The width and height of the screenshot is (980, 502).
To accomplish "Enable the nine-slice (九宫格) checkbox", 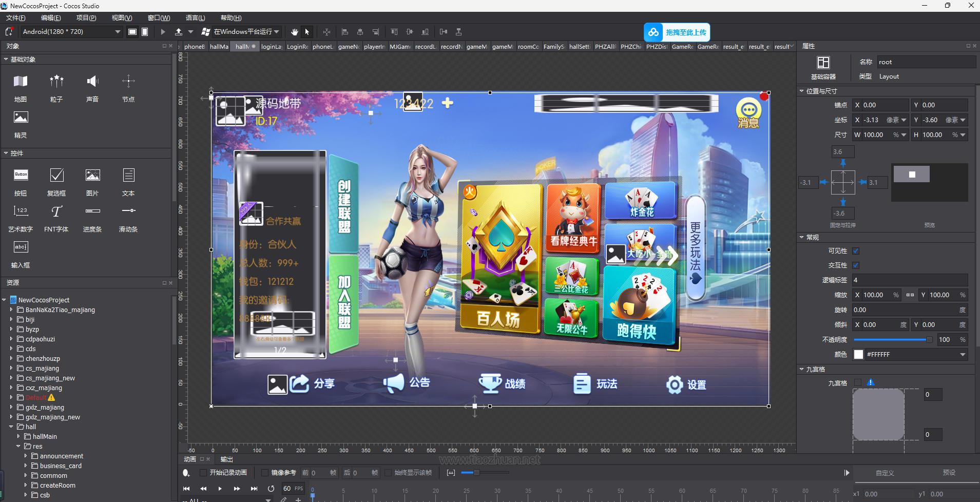I will [858, 382].
